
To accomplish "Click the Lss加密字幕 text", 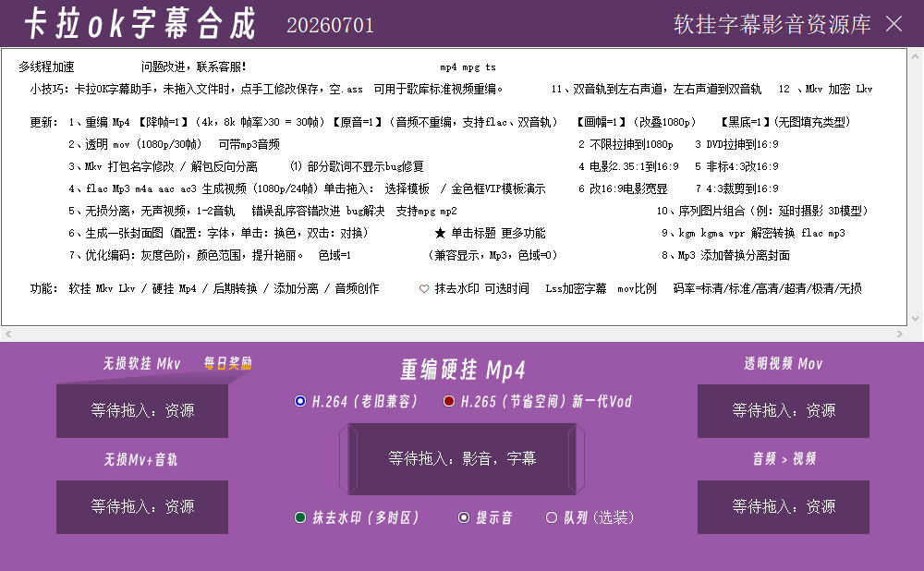I will pyautogui.click(x=576, y=288).
